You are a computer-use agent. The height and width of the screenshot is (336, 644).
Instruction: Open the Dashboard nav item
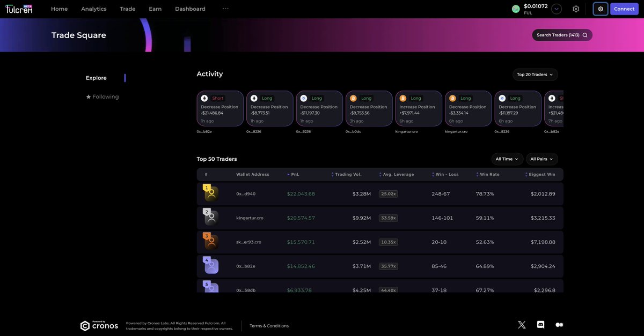tap(190, 9)
